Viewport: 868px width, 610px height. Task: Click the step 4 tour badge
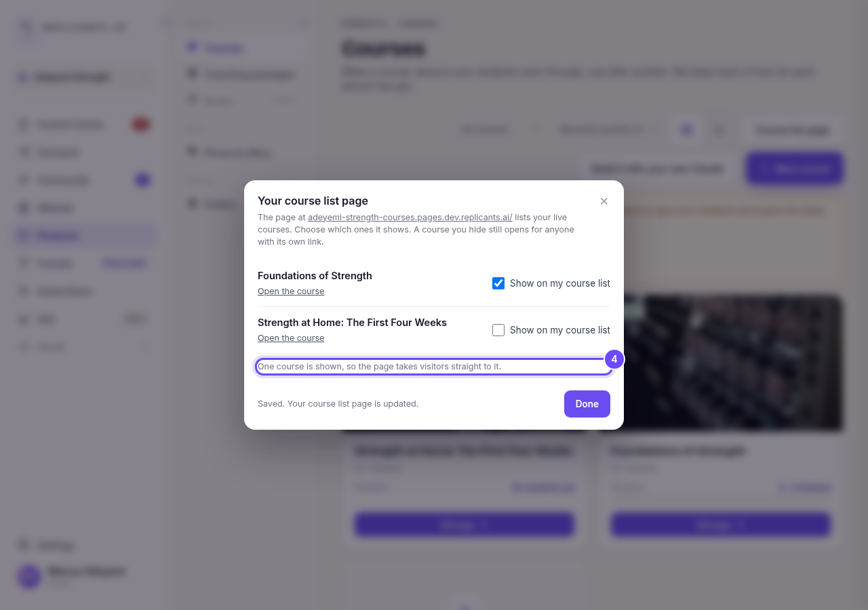614,359
